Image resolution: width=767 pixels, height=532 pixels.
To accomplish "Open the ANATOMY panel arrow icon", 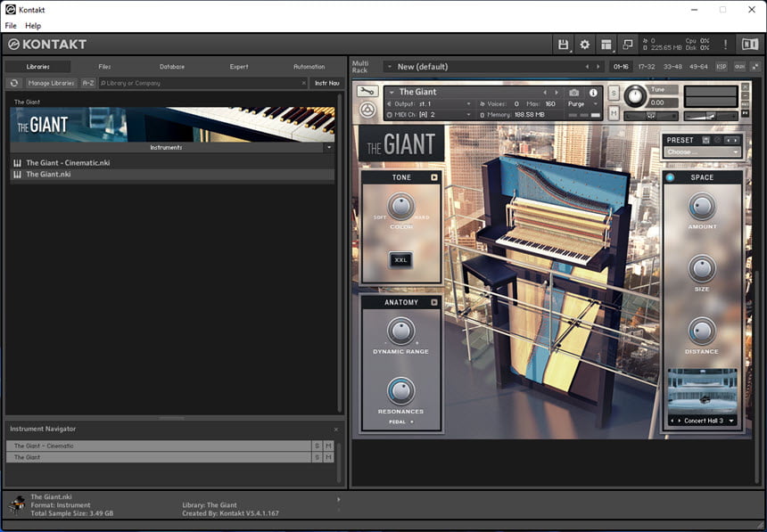I will pyautogui.click(x=433, y=302).
